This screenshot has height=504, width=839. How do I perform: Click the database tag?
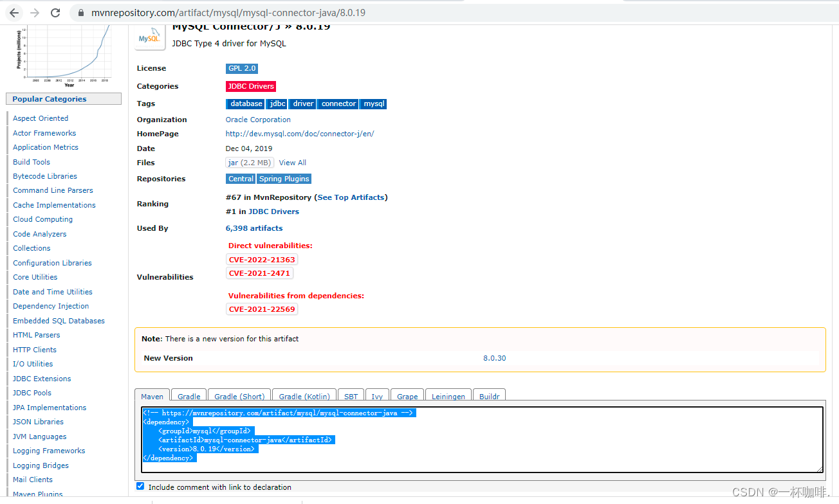pyautogui.click(x=246, y=104)
